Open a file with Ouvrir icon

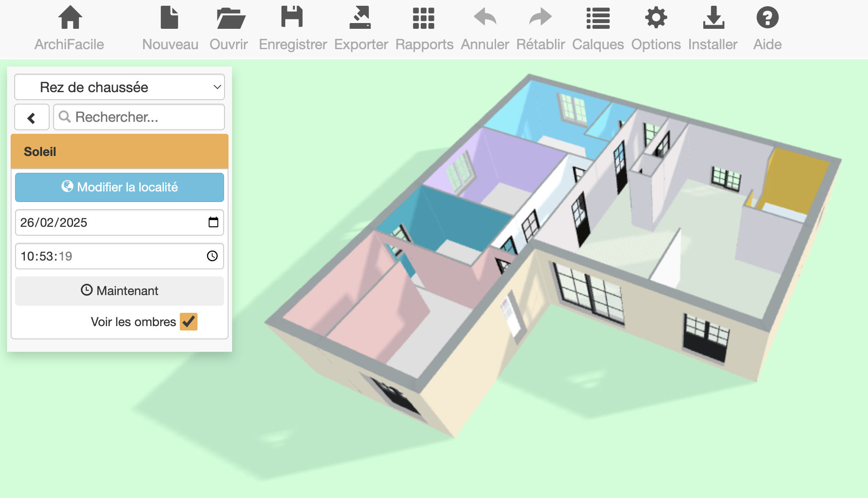[230, 18]
